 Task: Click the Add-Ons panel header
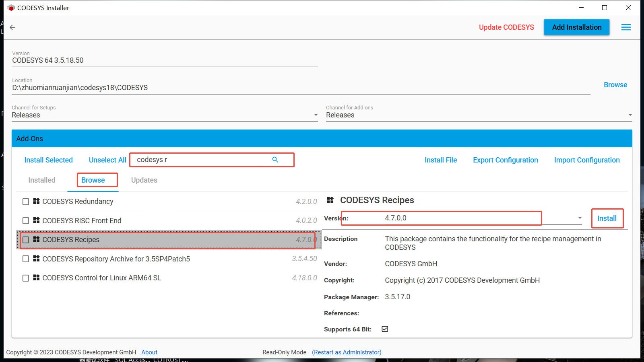tap(322, 138)
